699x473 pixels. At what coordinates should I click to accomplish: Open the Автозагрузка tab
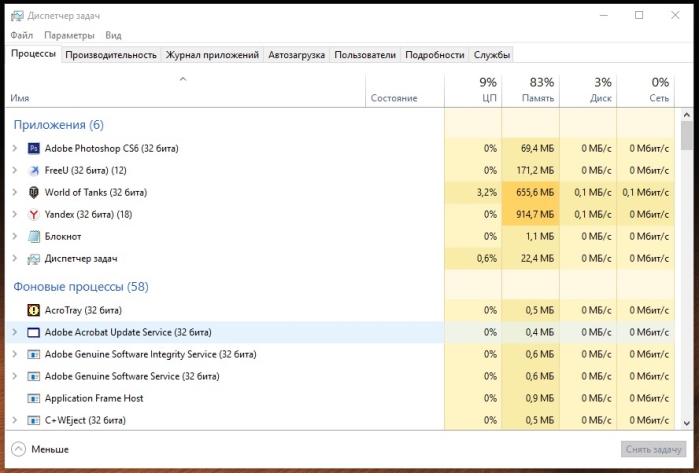296,55
